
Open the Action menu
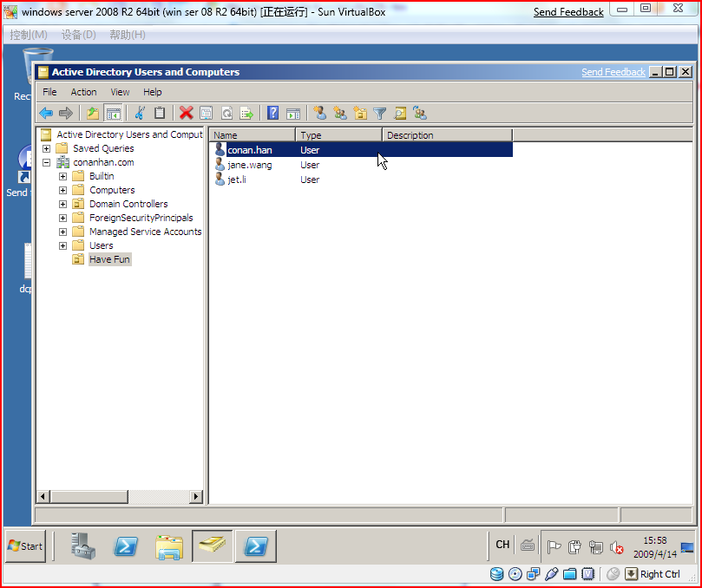83,92
